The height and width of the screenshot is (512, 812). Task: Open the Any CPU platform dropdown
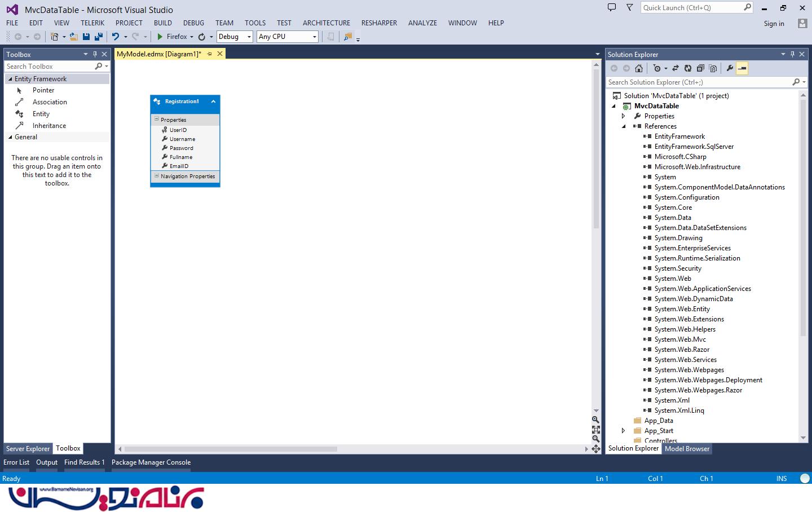tap(288, 37)
